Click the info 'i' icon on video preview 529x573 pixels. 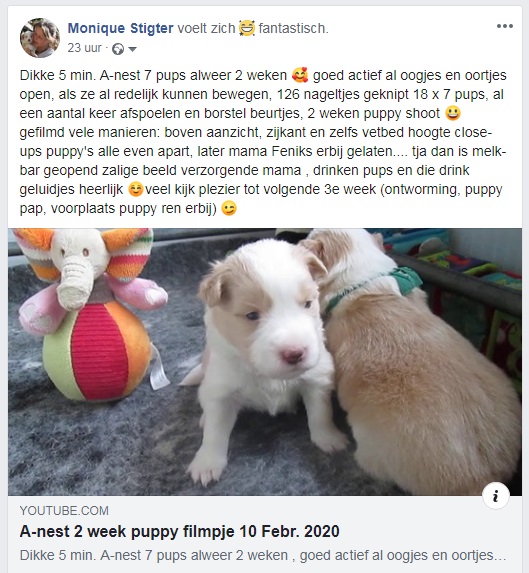pos(495,496)
